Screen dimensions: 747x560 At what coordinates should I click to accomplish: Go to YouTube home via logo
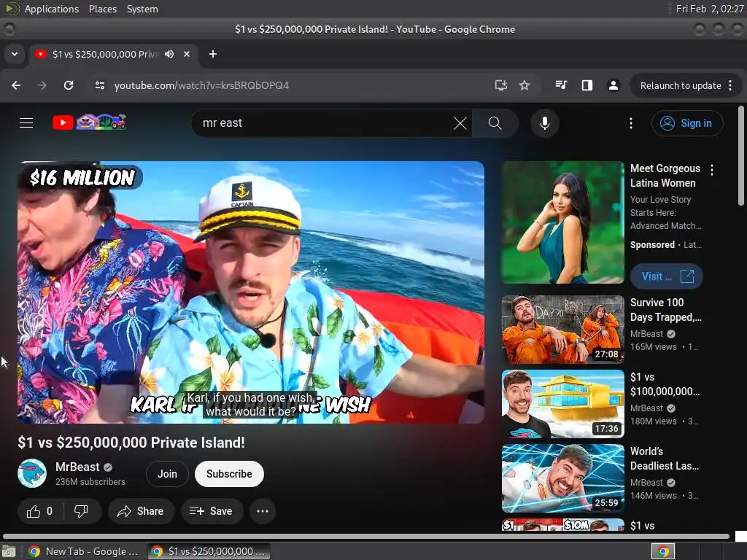click(90, 122)
